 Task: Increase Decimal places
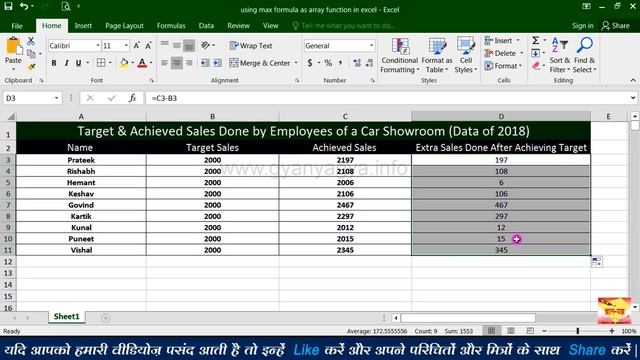click(357, 63)
